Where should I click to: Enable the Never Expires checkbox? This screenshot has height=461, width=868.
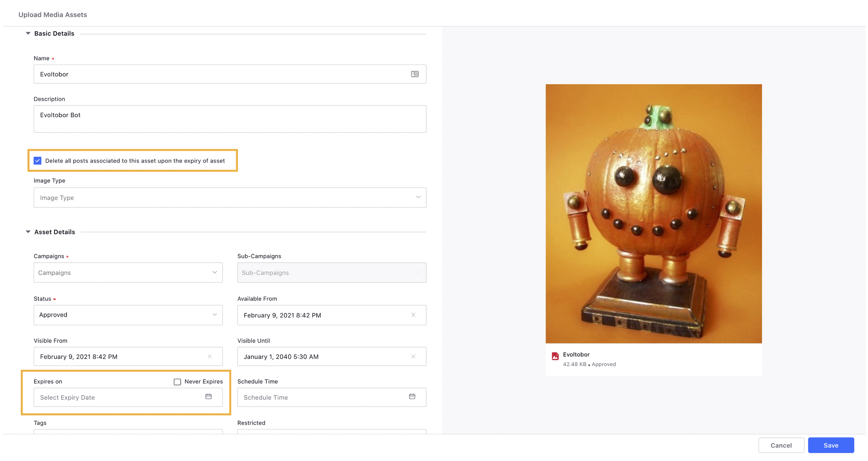coord(177,382)
